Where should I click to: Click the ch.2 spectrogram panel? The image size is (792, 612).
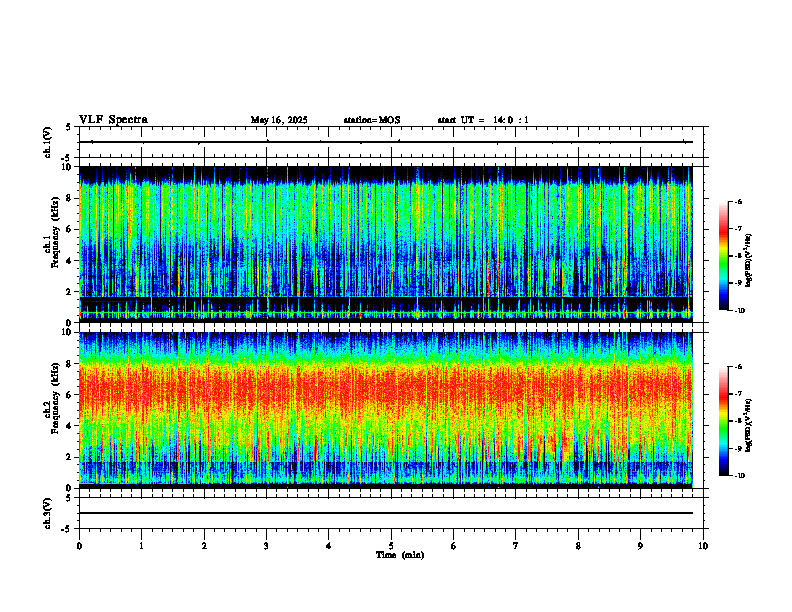pos(386,410)
